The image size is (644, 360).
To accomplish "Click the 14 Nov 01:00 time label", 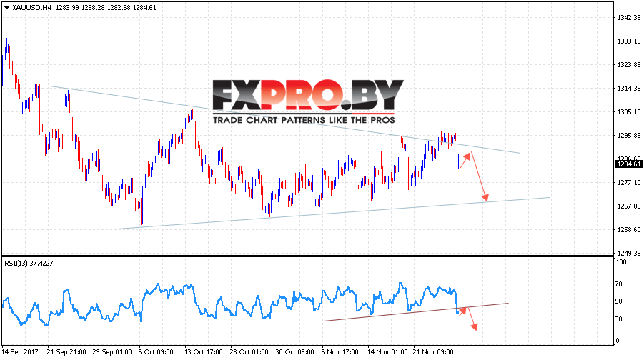I will 387,352.
